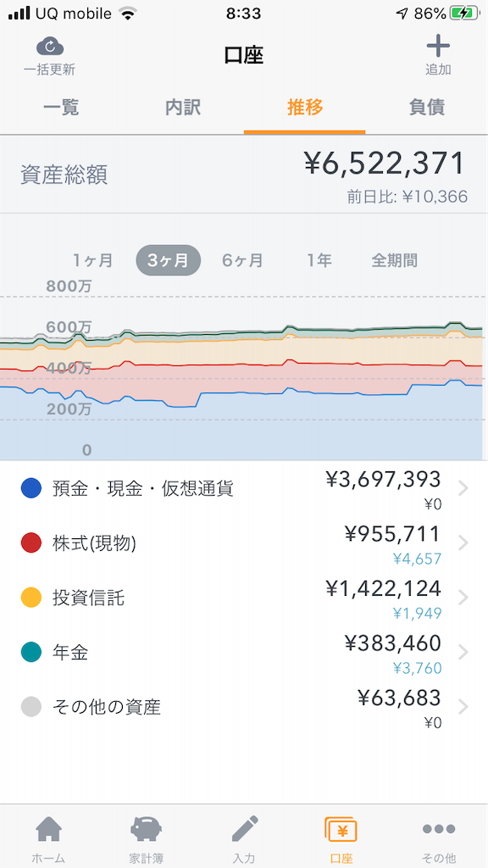
Task: Tap the gray その他の資産 color dot
Action: point(31,708)
